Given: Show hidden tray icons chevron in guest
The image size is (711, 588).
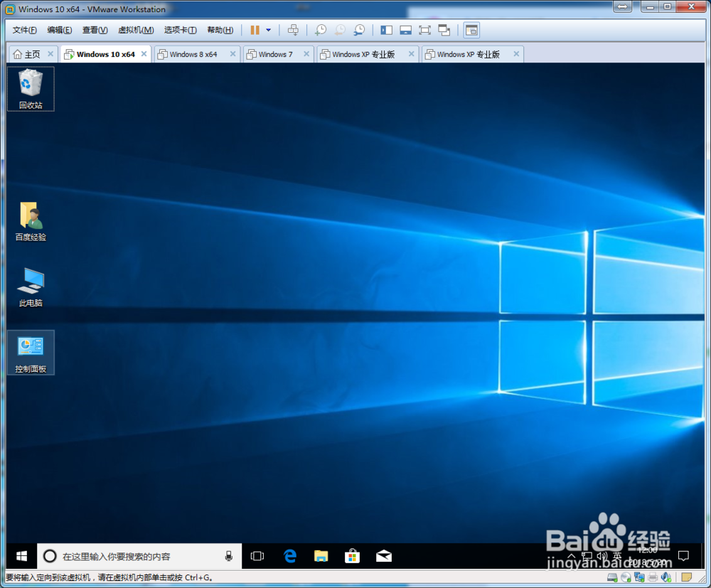Looking at the screenshot, I should 572,556.
